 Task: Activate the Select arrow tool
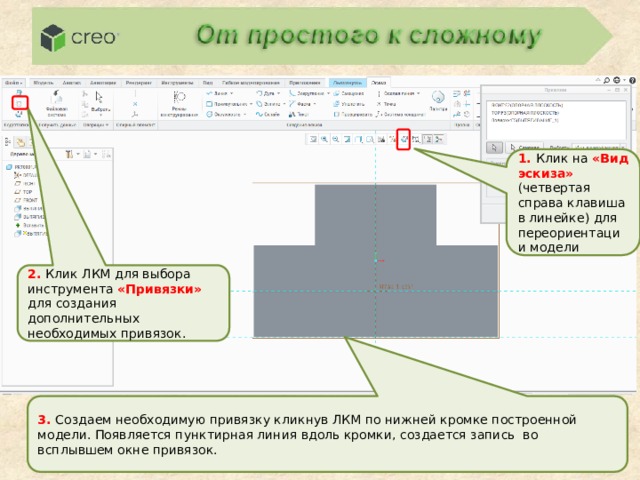99,101
